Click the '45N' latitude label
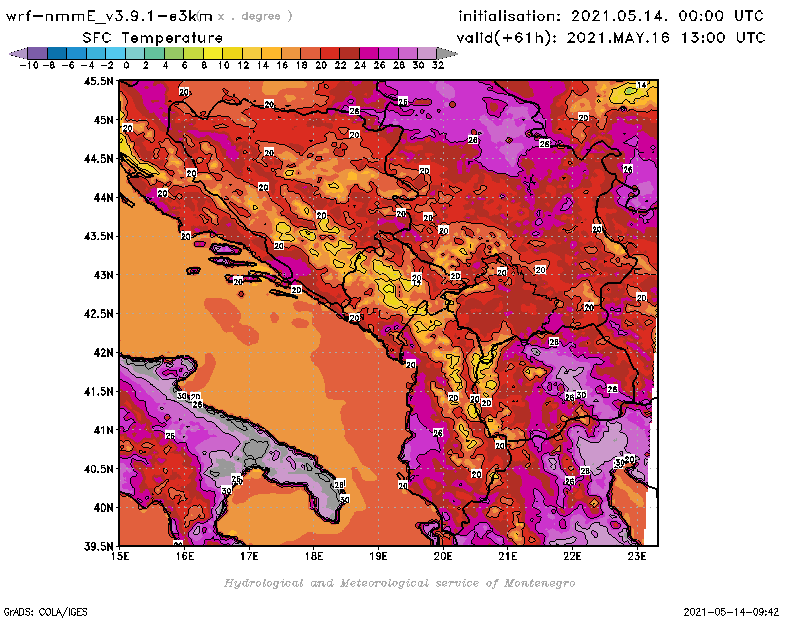The image size is (800, 618). click(x=103, y=120)
